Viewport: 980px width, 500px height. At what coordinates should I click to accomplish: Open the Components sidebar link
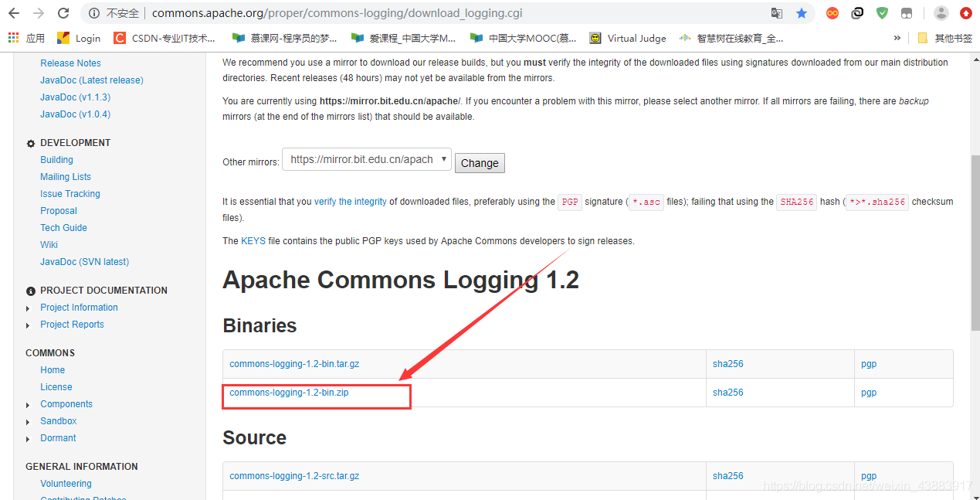66,404
